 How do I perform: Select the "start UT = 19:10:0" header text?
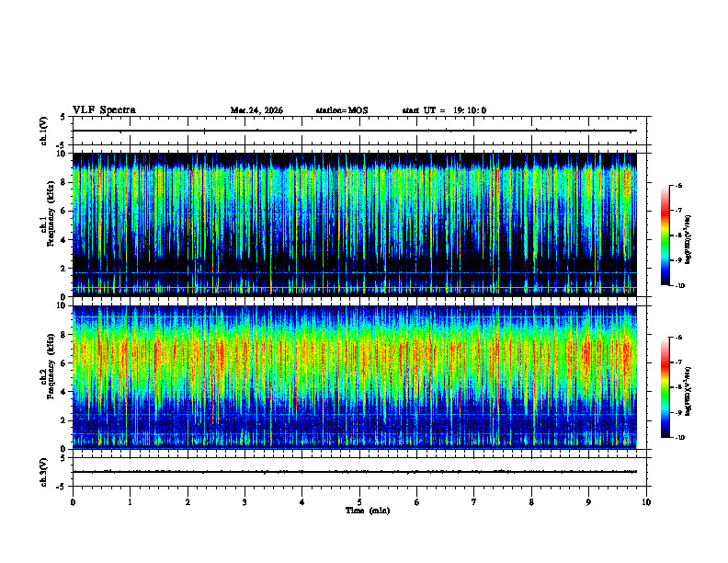click(x=444, y=110)
